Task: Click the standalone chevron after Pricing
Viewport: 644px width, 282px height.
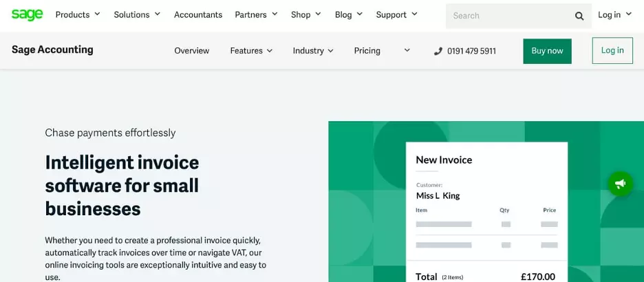Action: point(407,50)
